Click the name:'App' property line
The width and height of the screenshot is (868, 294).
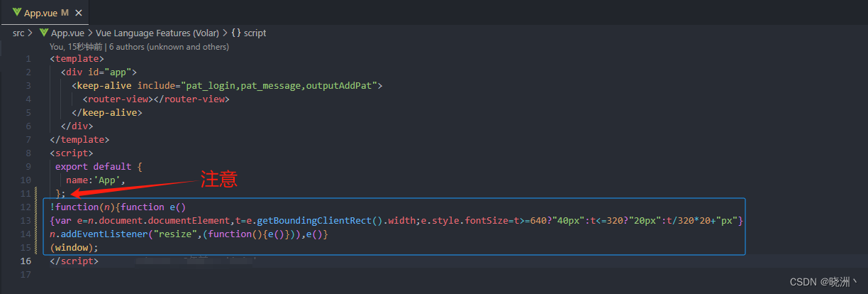pos(96,180)
